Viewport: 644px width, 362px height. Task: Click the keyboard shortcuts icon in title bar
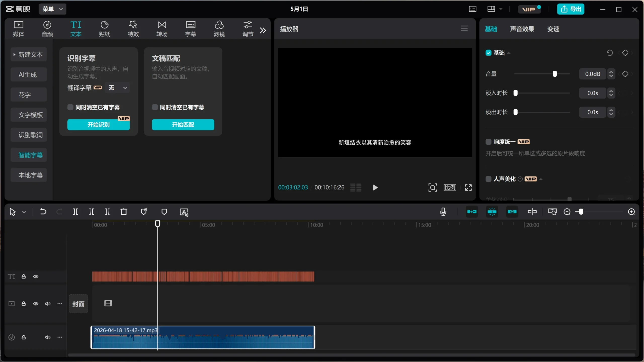click(x=473, y=9)
